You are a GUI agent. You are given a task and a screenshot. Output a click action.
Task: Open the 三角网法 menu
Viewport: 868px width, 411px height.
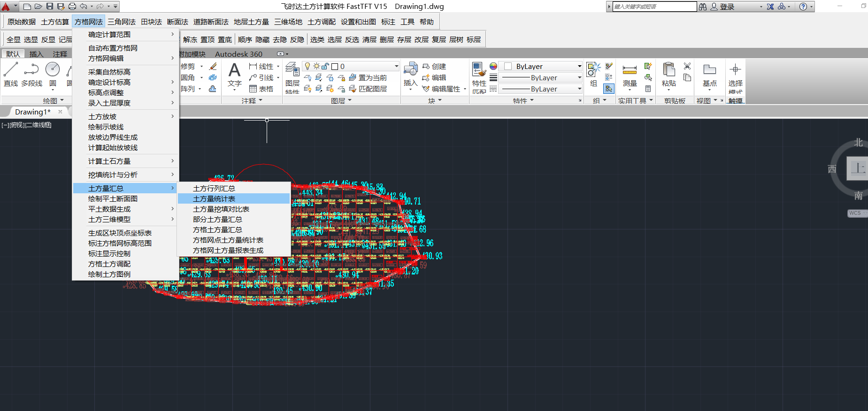coord(122,22)
